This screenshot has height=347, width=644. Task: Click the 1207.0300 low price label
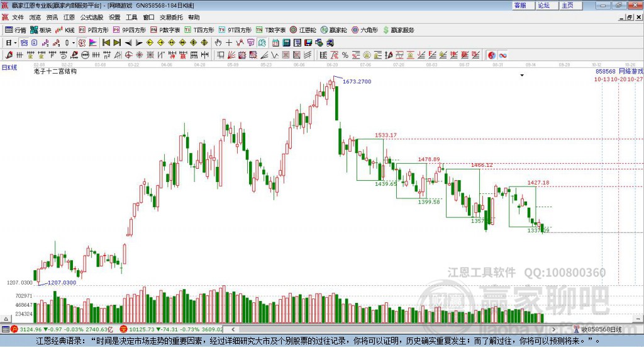pos(62,283)
